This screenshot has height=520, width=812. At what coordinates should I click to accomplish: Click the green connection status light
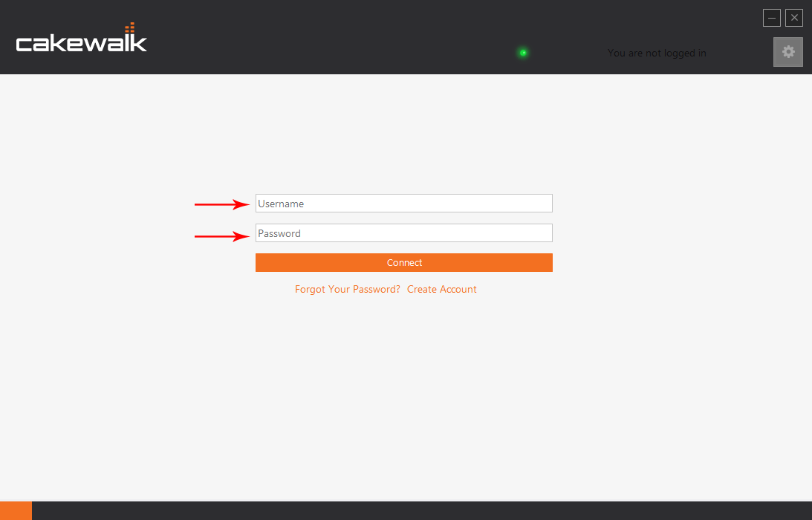click(x=523, y=53)
